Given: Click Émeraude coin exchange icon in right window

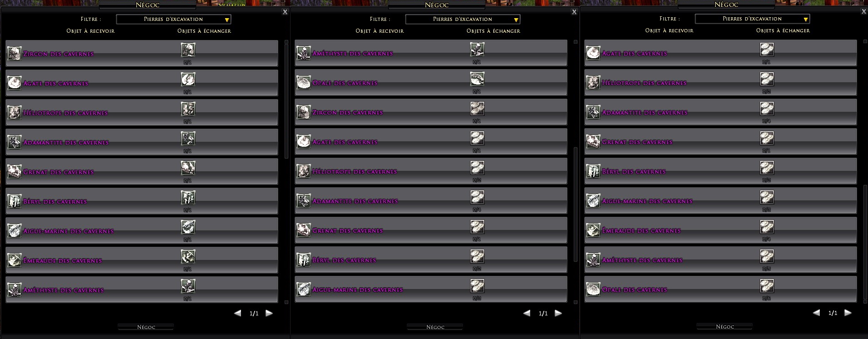Looking at the screenshot, I should coord(767,227).
